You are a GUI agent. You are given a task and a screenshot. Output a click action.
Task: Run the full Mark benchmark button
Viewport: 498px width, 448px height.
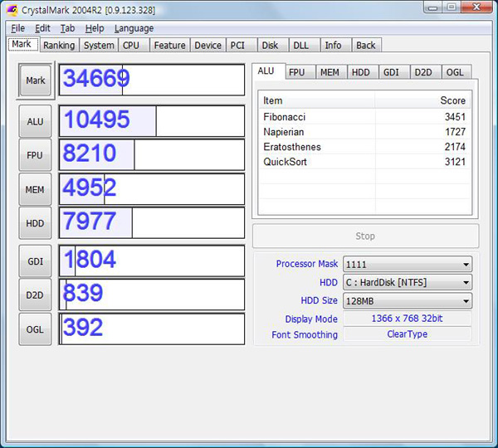35,80
